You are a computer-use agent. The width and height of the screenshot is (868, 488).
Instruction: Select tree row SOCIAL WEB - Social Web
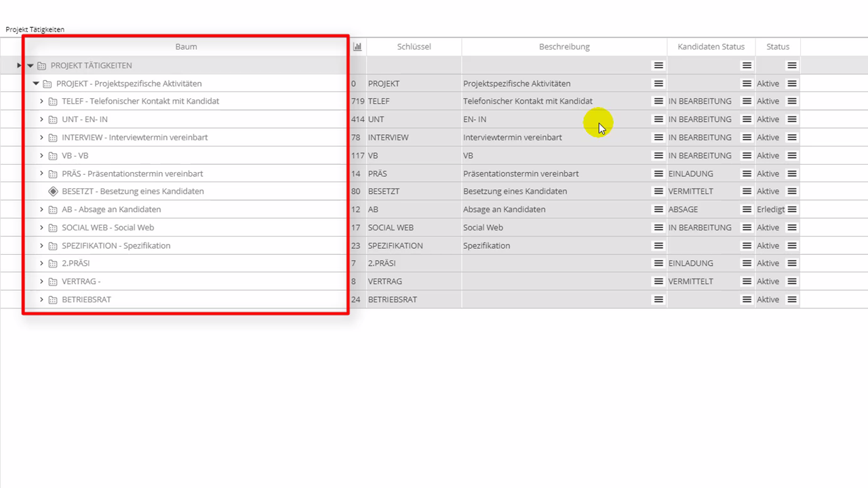tap(108, 228)
